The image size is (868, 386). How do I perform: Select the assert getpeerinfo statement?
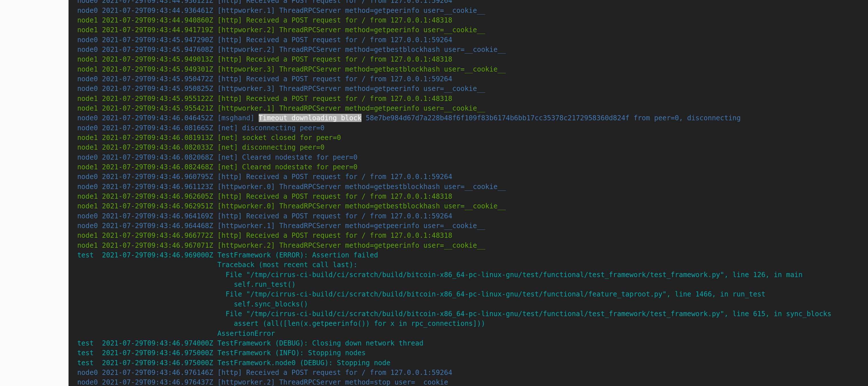tap(359, 323)
